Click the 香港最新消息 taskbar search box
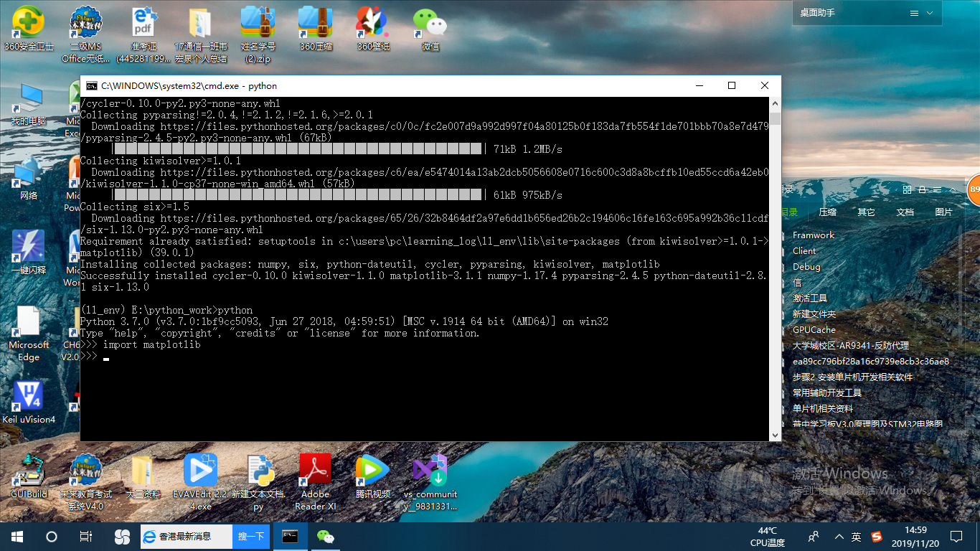980x551 pixels. coord(187,537)
